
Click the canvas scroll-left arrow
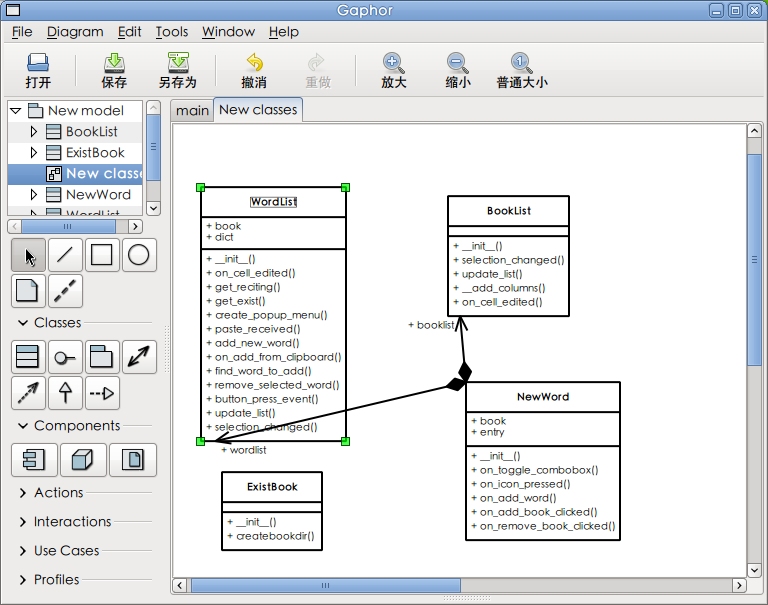(180, 585)
